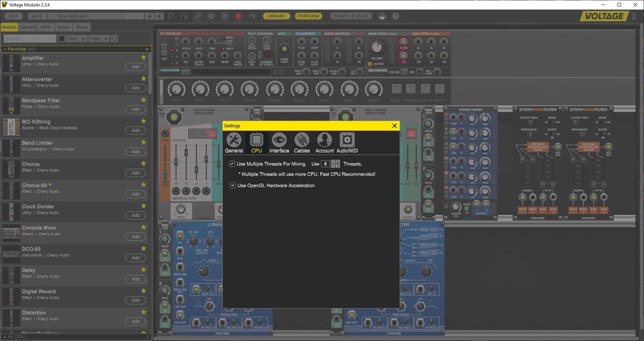This screenshot has width=644, height=341.
Task: Click the tempo value 128.00
Action: pyautogui.click(x=361, y=16)
